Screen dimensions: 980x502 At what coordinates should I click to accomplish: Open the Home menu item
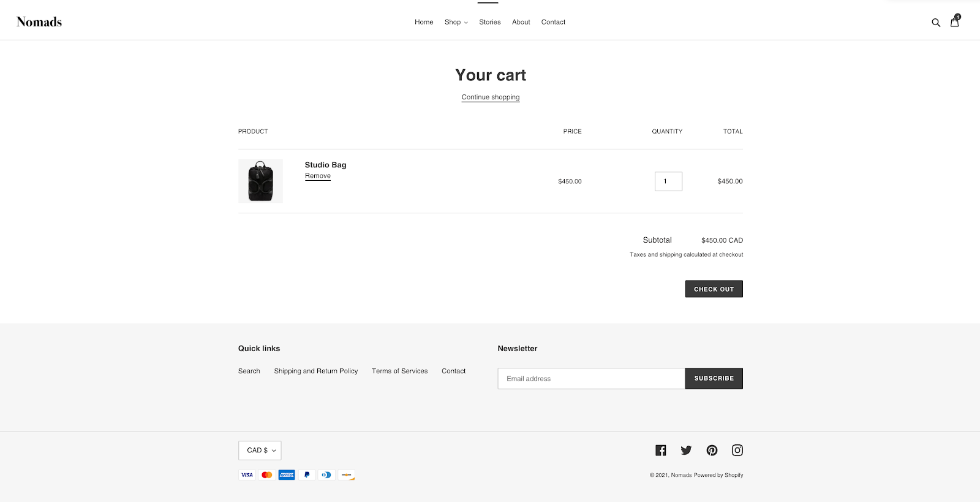coord(424,22)
